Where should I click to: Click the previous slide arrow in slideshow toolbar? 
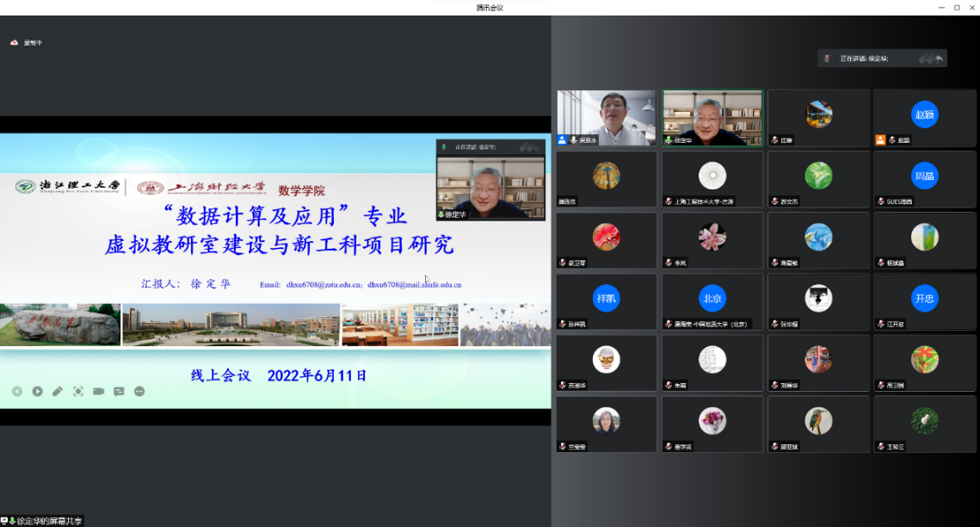pyautogui.click(x=17, y=391)
